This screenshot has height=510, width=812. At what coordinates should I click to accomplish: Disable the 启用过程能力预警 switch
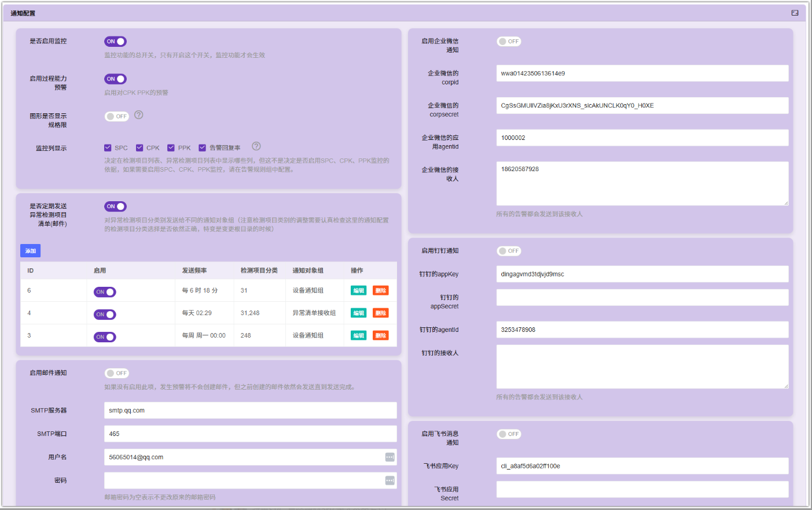click(115, 79)
